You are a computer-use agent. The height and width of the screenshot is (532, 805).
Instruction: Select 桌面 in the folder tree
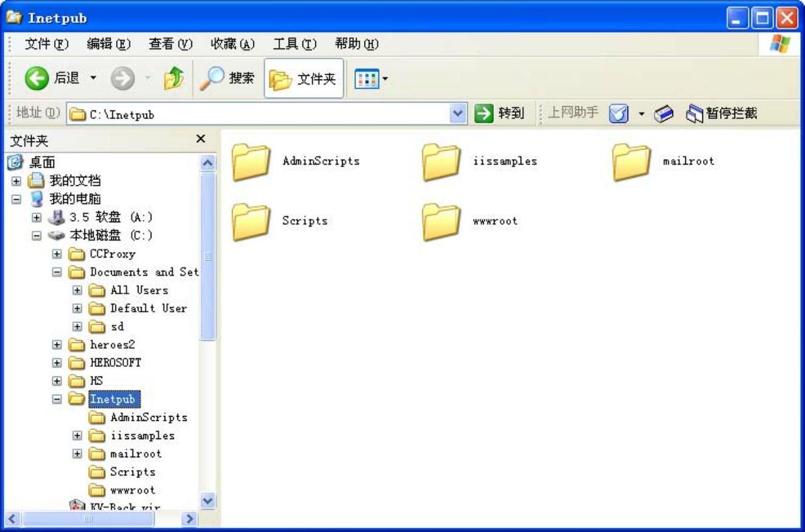click(42, 163)
